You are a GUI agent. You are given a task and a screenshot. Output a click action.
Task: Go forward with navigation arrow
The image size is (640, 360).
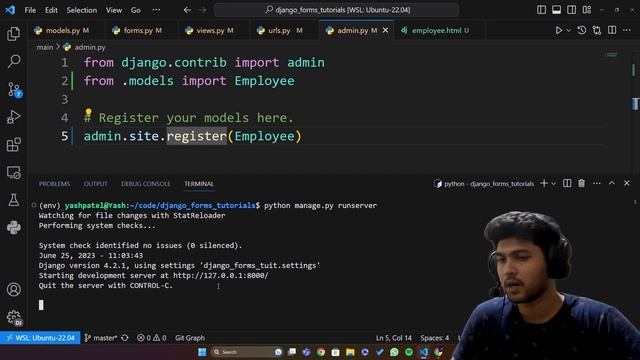coord(202,10)
